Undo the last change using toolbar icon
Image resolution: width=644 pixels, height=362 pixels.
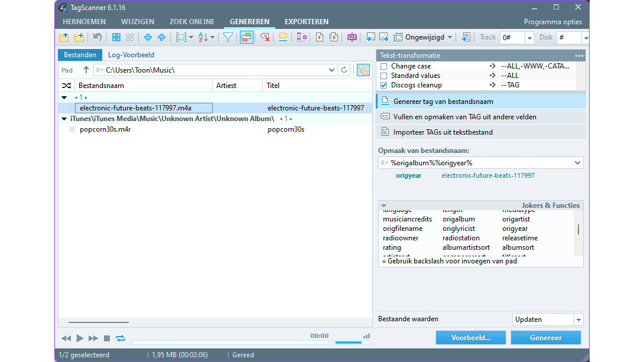(98, 37)
